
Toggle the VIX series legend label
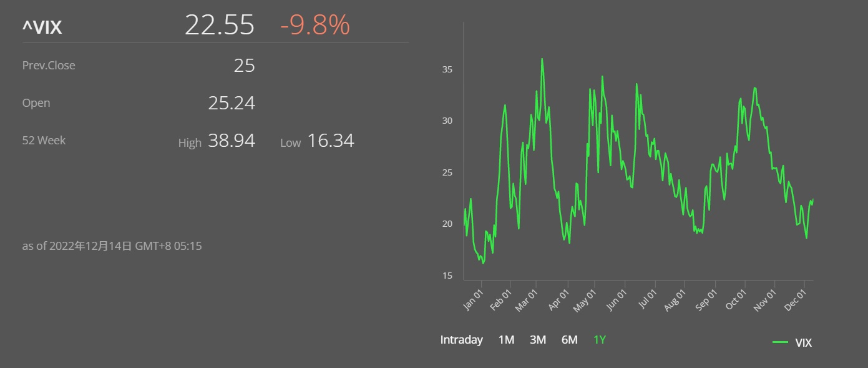(x=803, y=342)
